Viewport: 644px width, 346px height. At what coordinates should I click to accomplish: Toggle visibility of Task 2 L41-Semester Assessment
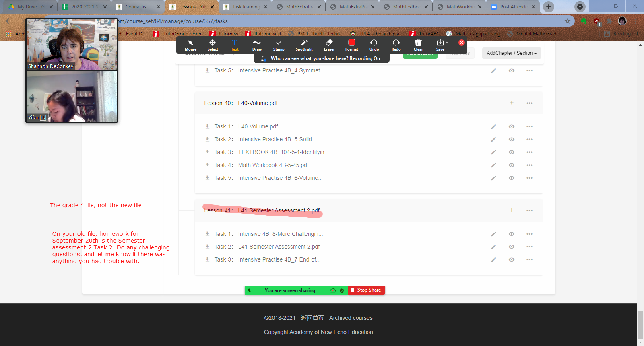pos(512,247)
